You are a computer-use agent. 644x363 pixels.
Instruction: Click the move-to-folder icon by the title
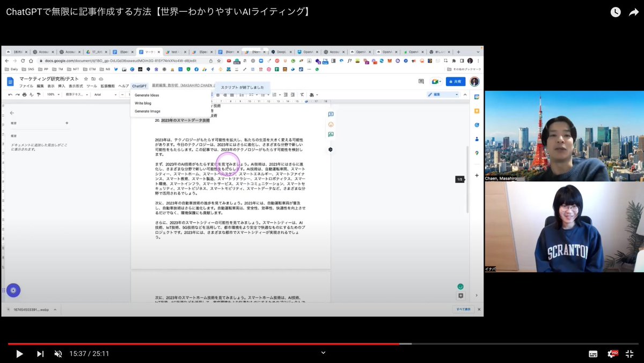point(93,79)
